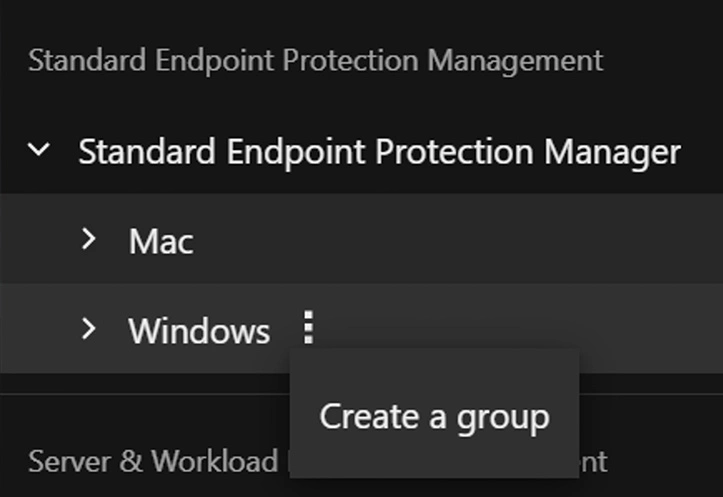This screenshot has height=497, width=723.
Task: Select the Standard Endpoint Protection Manager label
Action: coord(379,152)
